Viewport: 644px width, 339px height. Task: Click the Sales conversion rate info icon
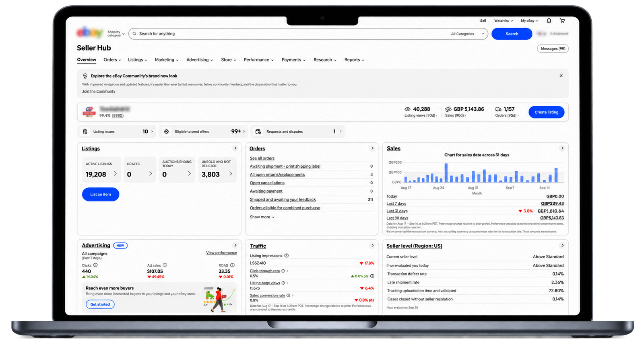[288, 296]
